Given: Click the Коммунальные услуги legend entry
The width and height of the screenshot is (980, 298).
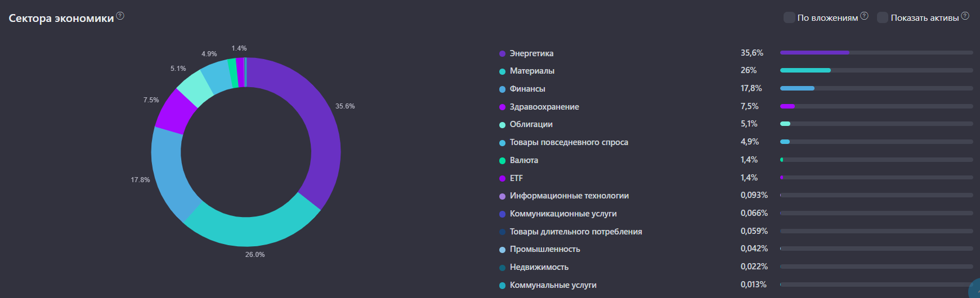Looking at the screenshot, I should pyautogui.click(x=553, y=285).
